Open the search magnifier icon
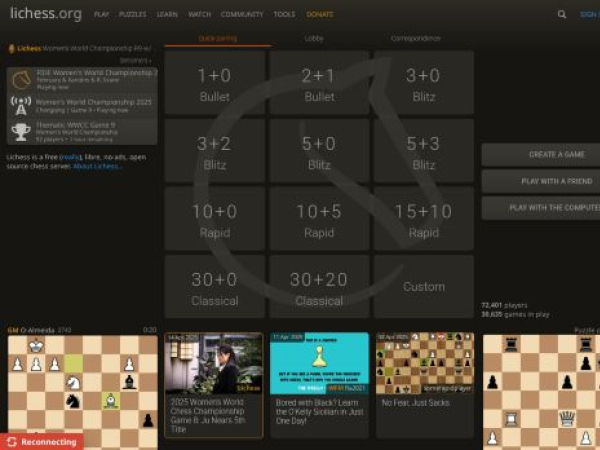This screenshot has width=600, height=450. [x=561, y=15]
